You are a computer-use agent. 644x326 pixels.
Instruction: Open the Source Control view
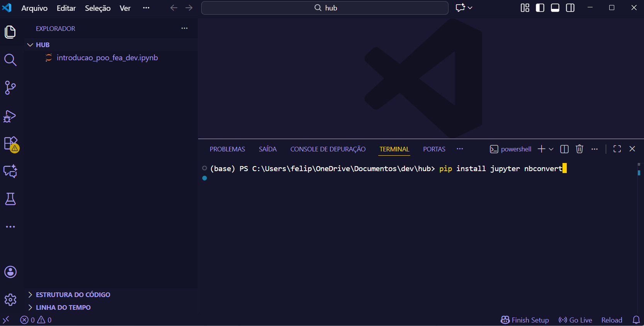[x=10, y=88]
